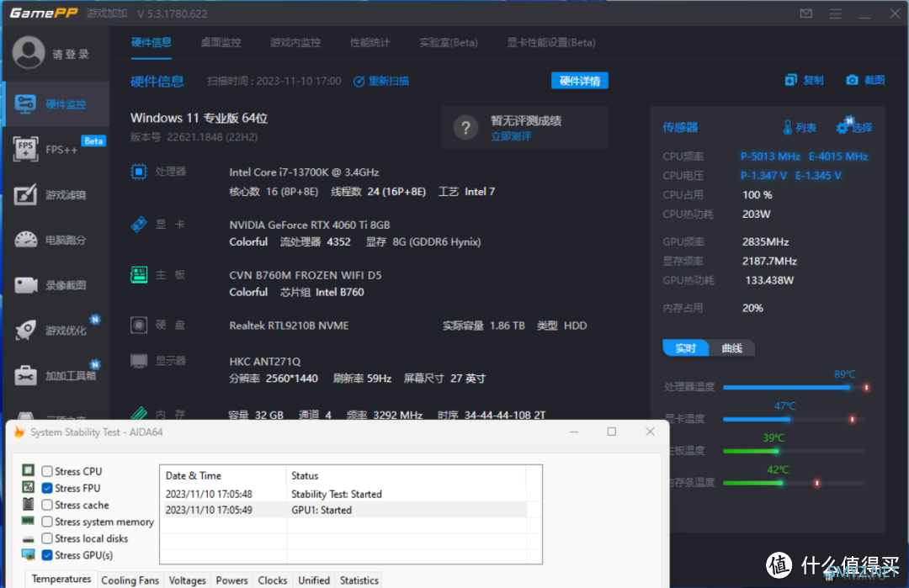The image size is (909, 588).
Task: Click the question mark benchmark score icon
Action: pyautogui.click(x=465, y=128)
